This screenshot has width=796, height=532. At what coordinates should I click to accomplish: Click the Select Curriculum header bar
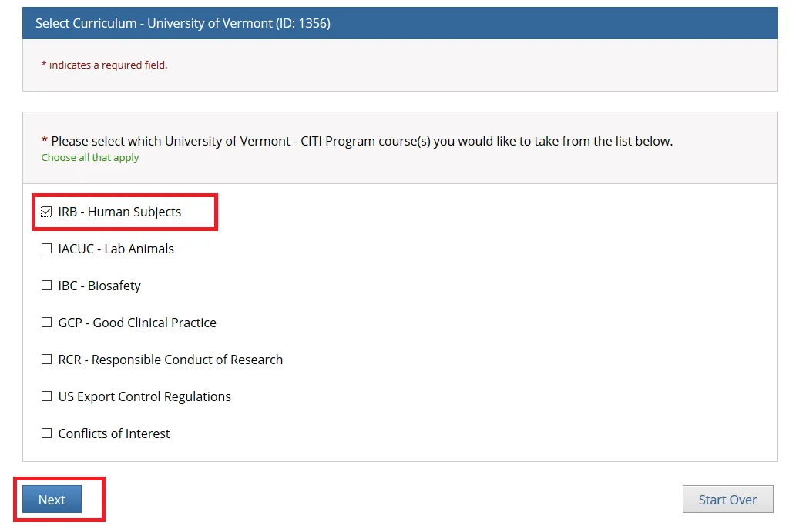coord(399,23)
